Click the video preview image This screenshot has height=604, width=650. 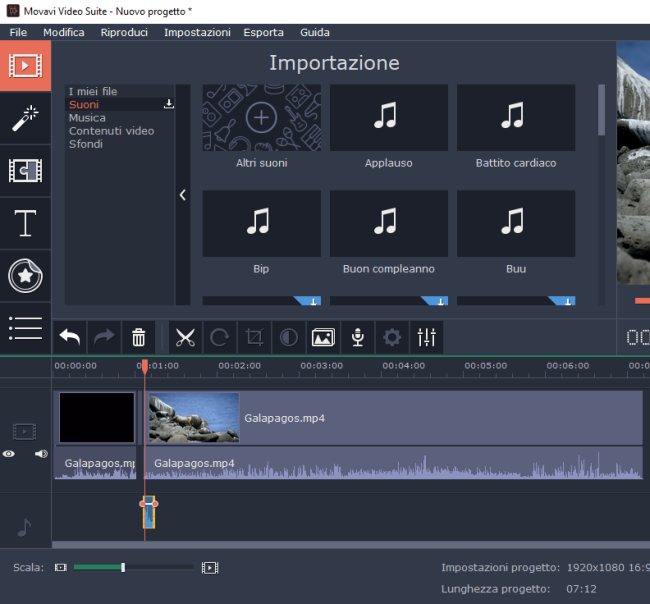pyautogui.click(x=633, y=163)
